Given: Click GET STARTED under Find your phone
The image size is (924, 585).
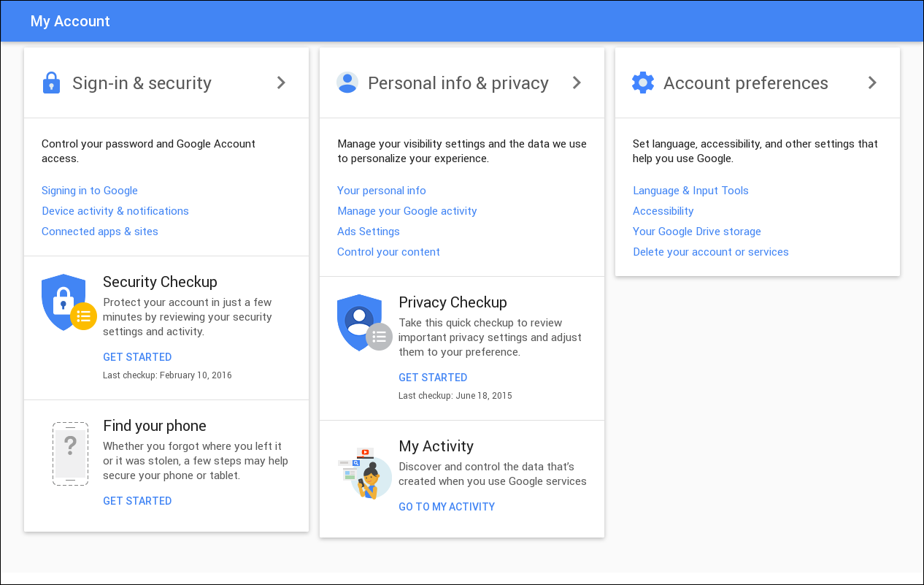Looking at the screenshot, I should point(137,501).
